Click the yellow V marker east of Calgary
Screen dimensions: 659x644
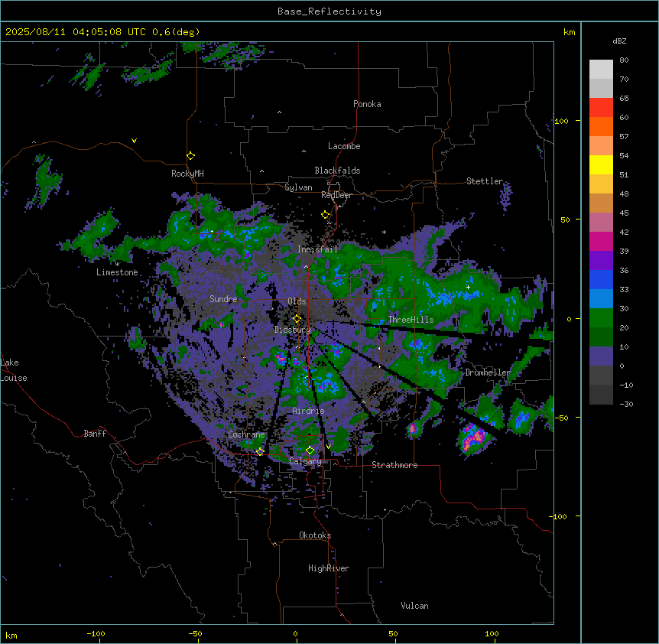(x=328, y=447)
